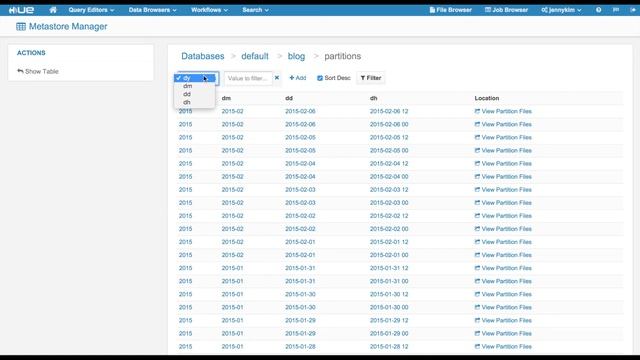
Task: Click partition files icon for 2015-02-03 12
Action: (x=477, y=189)
